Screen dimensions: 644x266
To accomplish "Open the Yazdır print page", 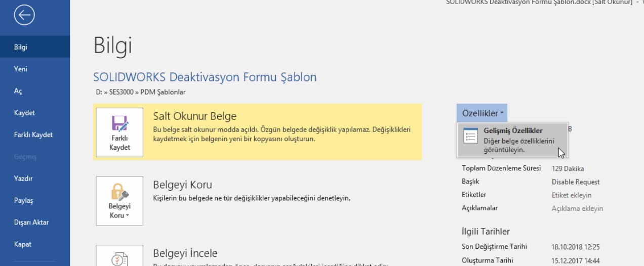I will (x=23, y=179).
